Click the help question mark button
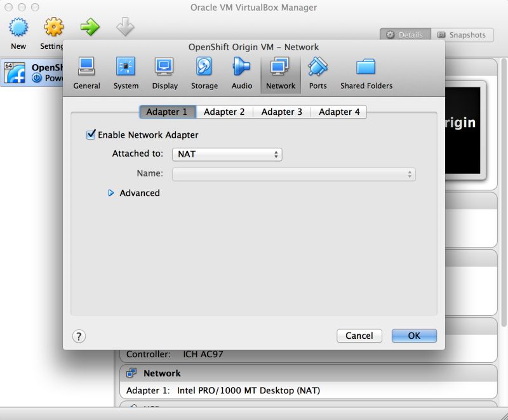 click(78, 336)
